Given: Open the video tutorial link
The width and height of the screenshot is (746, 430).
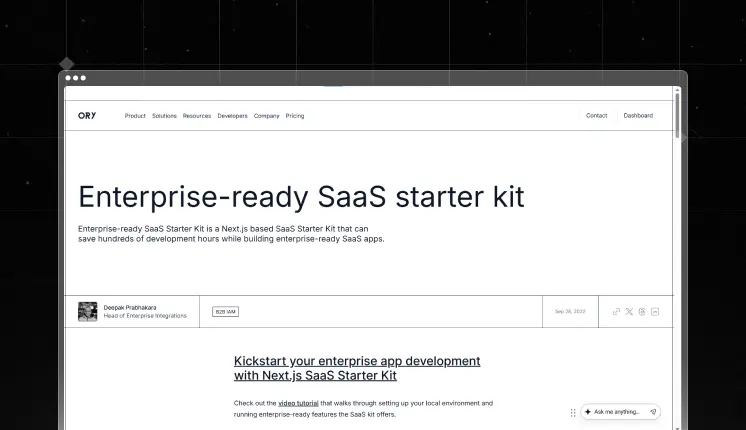Looking at the screenshot, I should 298,403.
